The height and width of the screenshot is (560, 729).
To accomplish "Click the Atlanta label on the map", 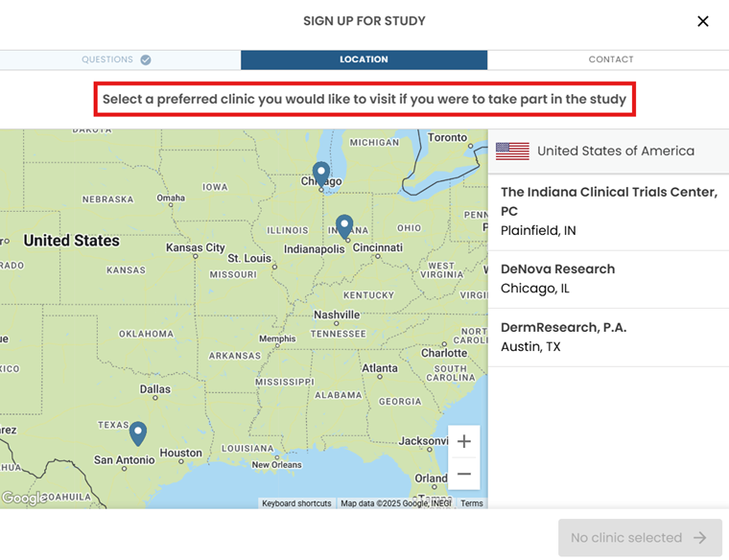I will pos(380,368).
